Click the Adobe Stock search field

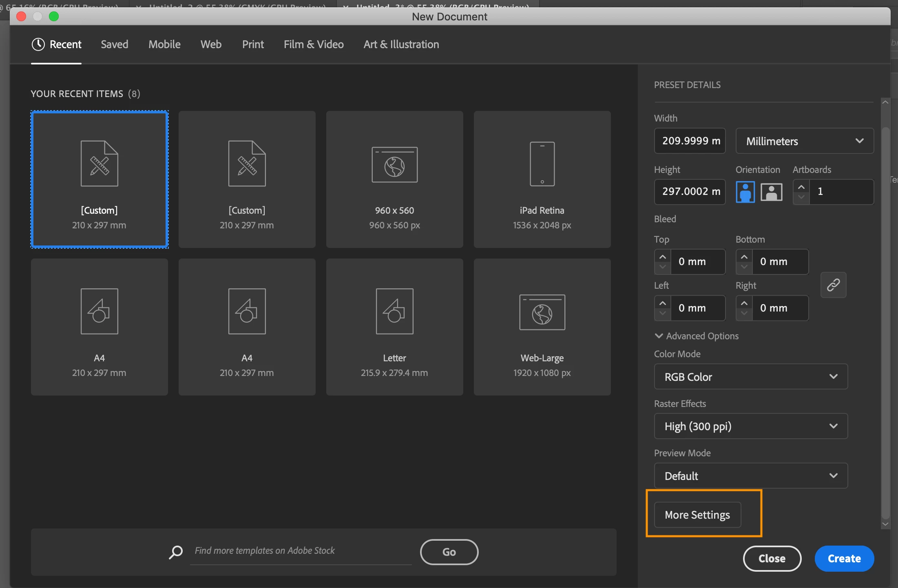[301, 551]
